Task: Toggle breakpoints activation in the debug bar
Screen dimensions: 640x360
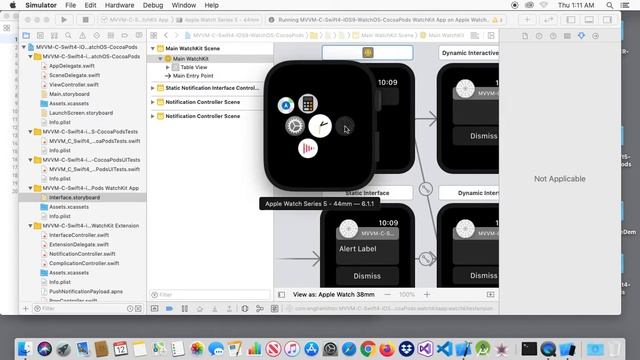Action: [x=169, y=309]
